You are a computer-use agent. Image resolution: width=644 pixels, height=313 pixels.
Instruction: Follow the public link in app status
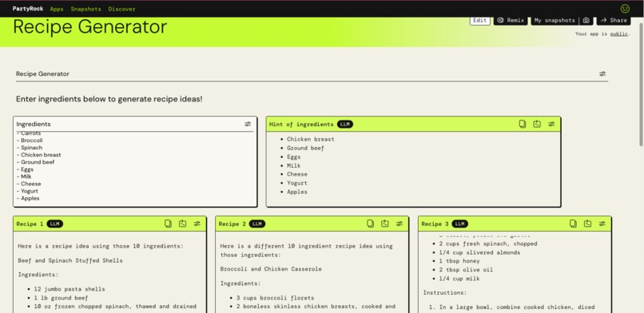pyautogui.click(x=618, y=34)
